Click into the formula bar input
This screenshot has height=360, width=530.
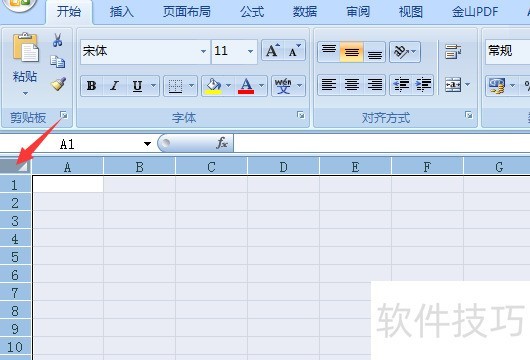click(382, 143)
